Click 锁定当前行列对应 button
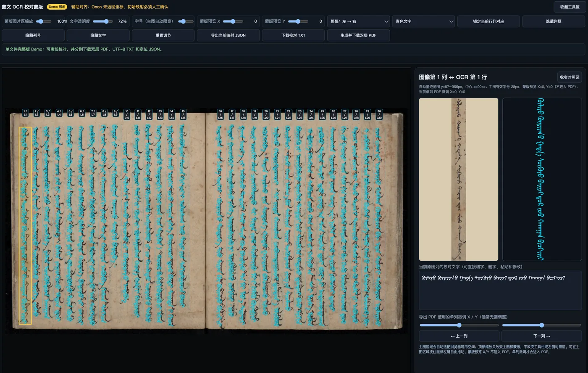This screenshot has width=588, height=373. click(x=488, y=21)
